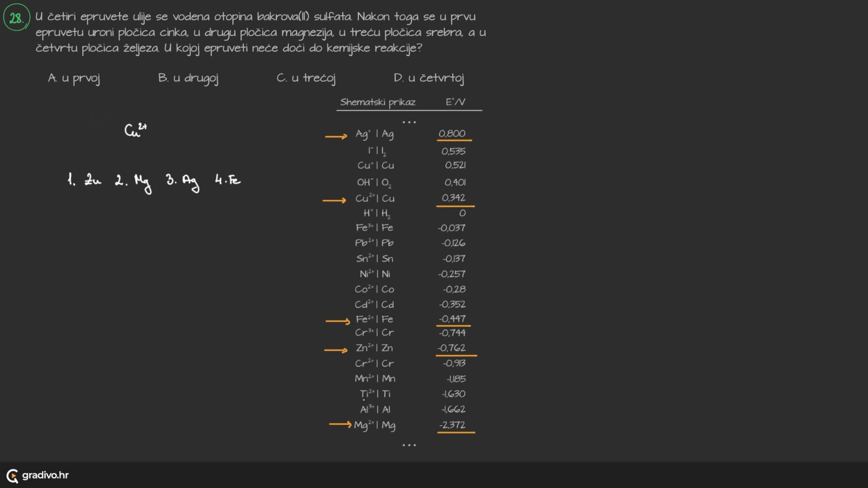The height and width of the screenshot is (488, 868).
Task: Click the Shematski prikaz column header
Action: point(377,102)
